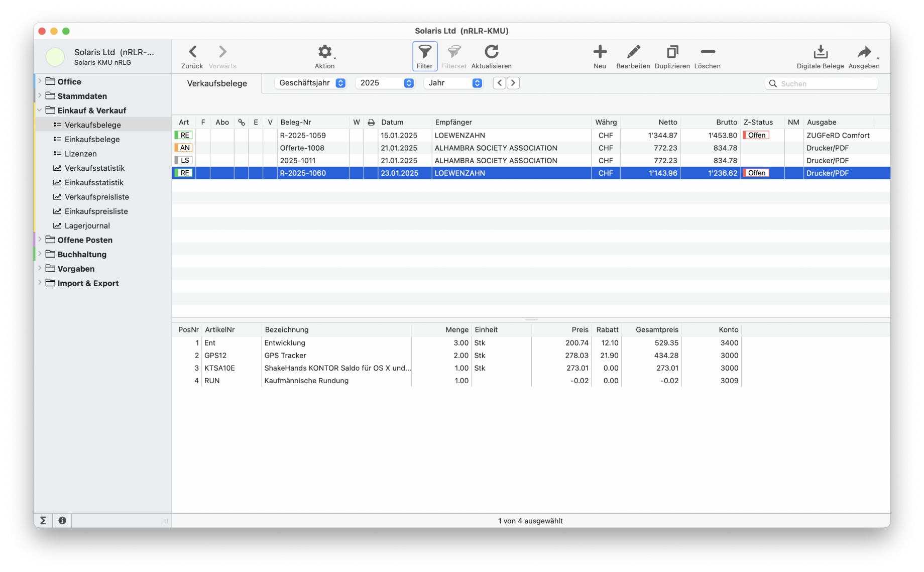Viewport: 924px width, 572px height.
Task: Create new document with Neu plus icon
Action: tap(600, 52)
